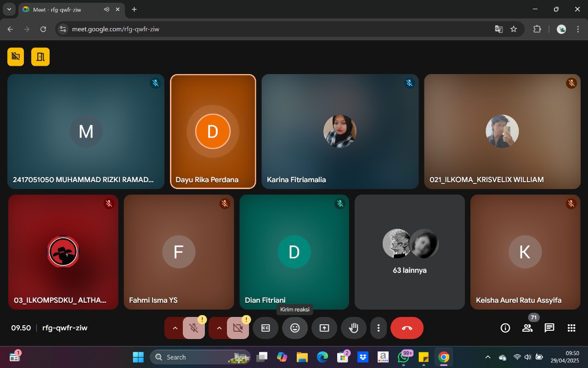Turn on closed captions
588x368 pixels.
[266, 328]
